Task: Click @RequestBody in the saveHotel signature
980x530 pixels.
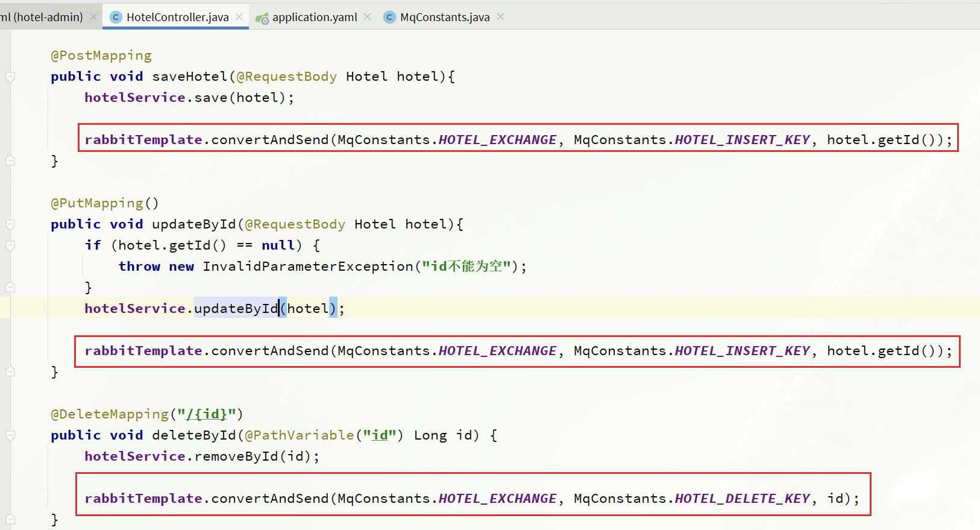Action: coord(286,77)
